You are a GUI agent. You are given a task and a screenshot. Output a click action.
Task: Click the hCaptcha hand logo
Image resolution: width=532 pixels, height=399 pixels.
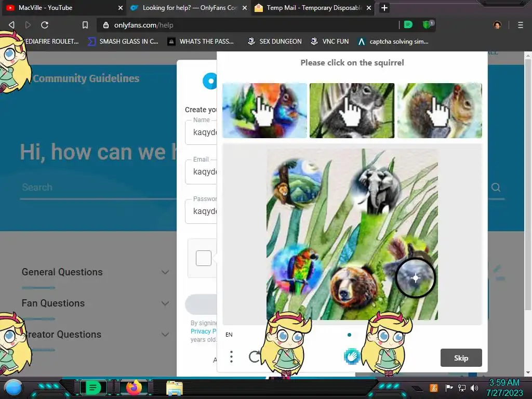352,356
